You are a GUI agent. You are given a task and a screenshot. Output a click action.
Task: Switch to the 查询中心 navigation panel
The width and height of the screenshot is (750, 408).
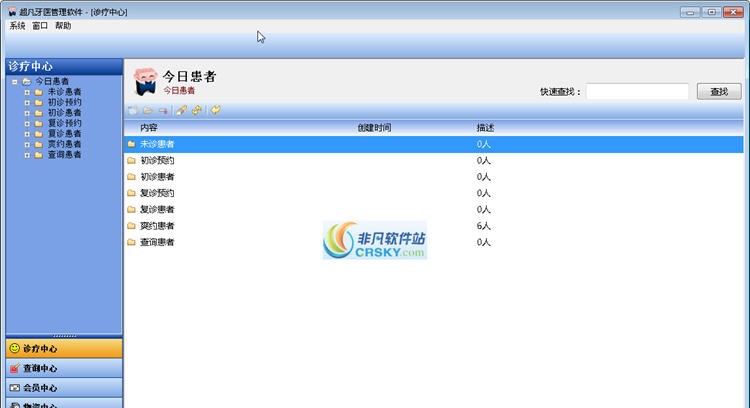(64, 368)
